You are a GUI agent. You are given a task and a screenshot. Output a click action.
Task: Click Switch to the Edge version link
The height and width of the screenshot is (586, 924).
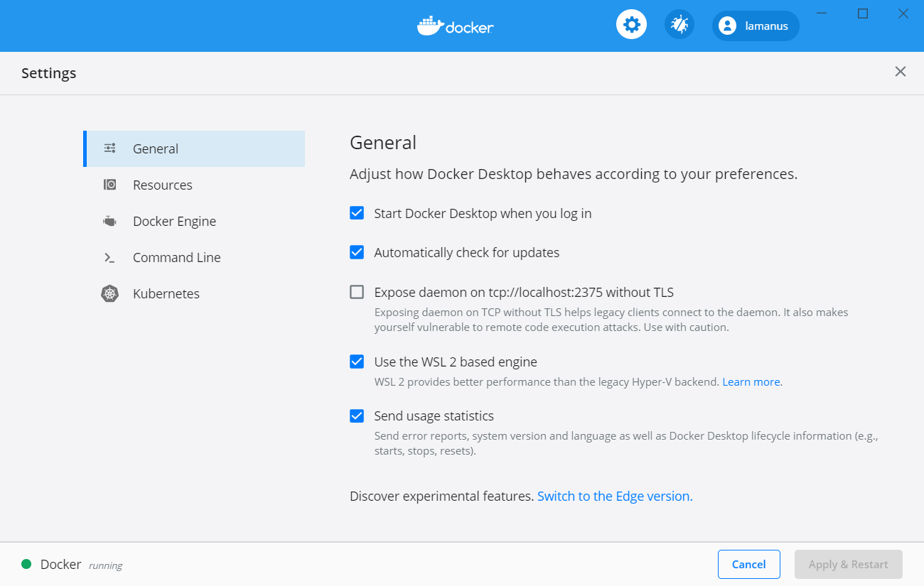[x=614, y=497]
